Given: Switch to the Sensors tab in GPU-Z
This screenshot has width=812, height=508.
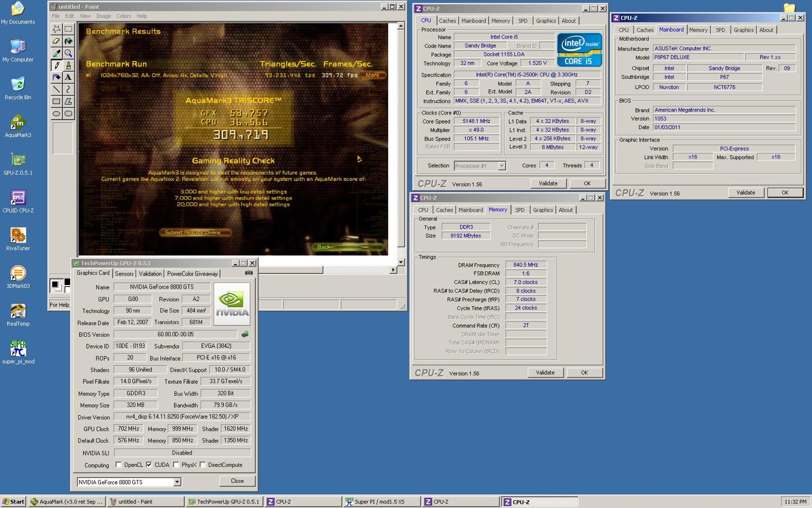Looking at the screenshot, I should pyautogui.click(x=124, y=273).
